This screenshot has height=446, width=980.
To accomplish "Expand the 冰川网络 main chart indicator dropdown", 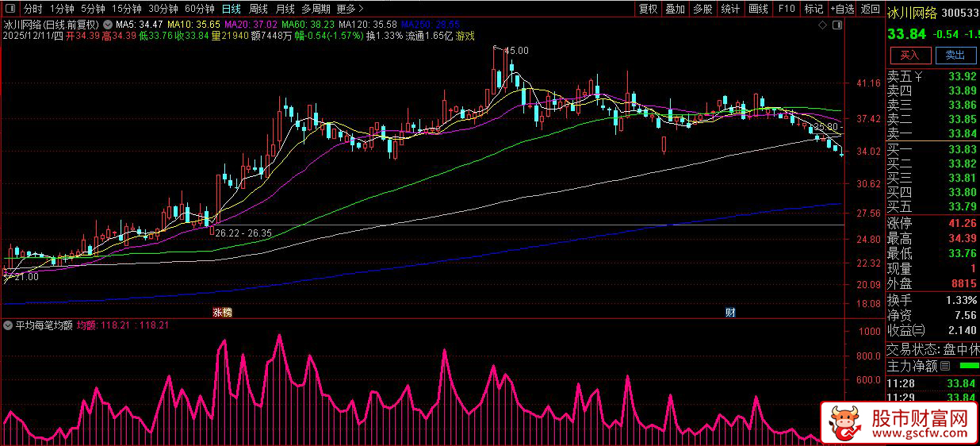I will 107,25.
